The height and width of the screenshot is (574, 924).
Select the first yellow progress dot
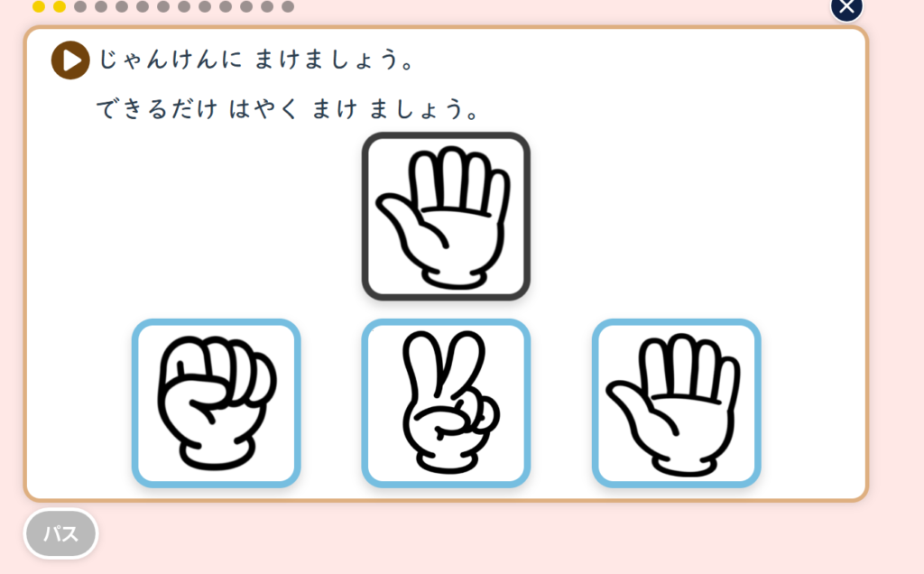coord(39,6)
